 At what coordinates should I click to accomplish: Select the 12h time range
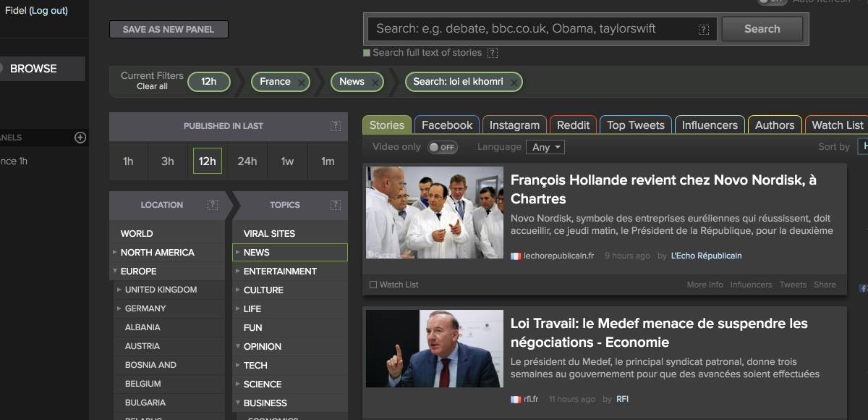click(x=208, y=161)
